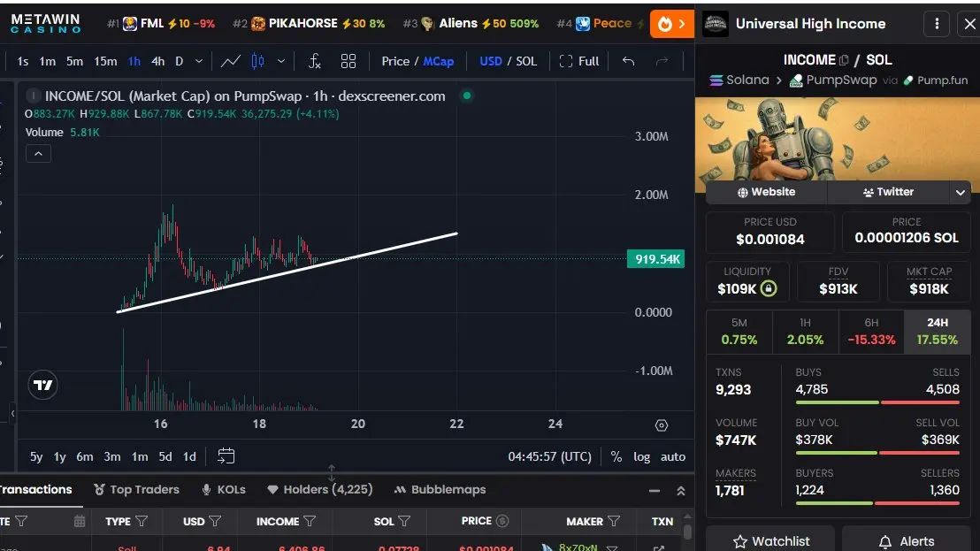Set chart range to 5y
Image resolution: width=980 pixels, height=551 pixels.
(x=36, y=456)
